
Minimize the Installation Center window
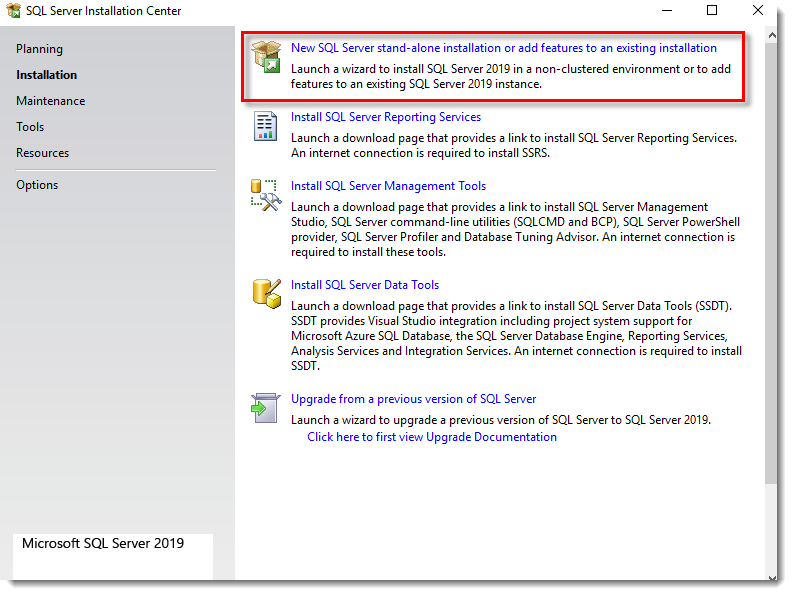tap(667, 10)
